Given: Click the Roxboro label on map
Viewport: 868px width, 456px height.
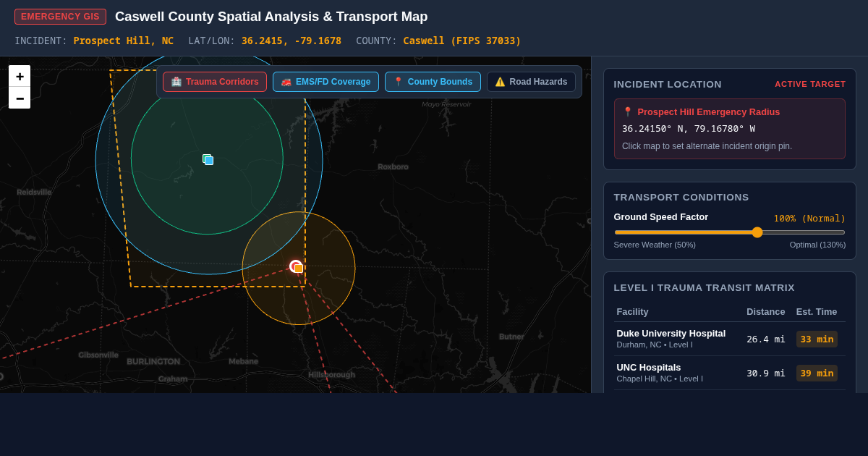Looking at the screenshot, I should tap(393, 166).
